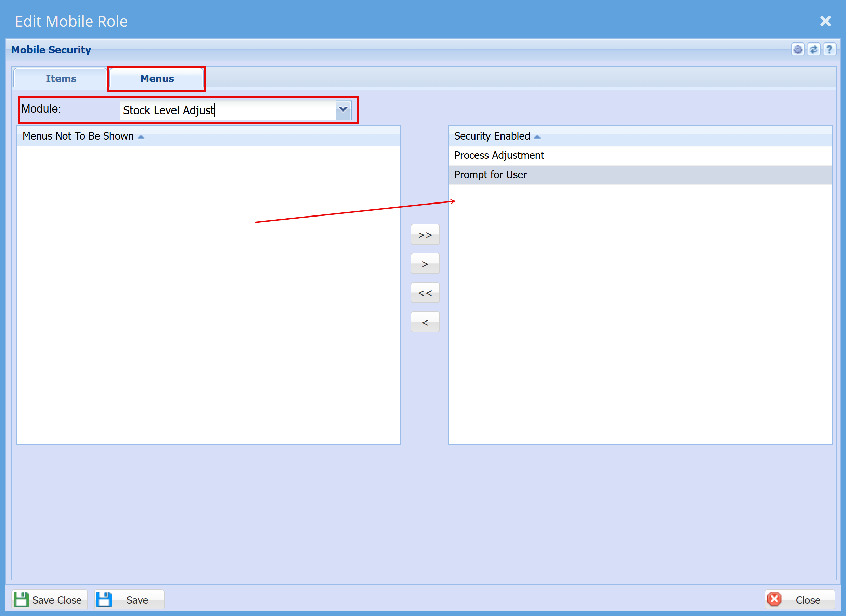
Task: Sort the Security Enabled column header
Action: coord(492,136)
